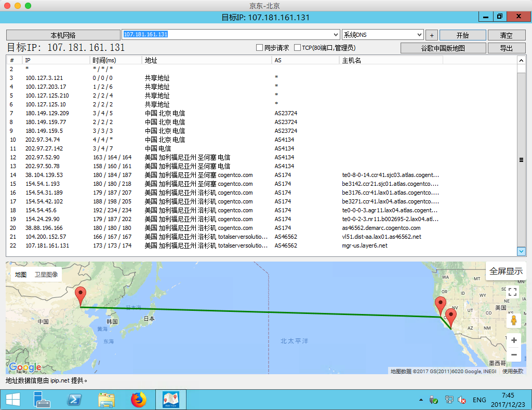The image size is (532, 410).
Task: Open Server Manager from taskbar
Action: click(x=42, y=400)
